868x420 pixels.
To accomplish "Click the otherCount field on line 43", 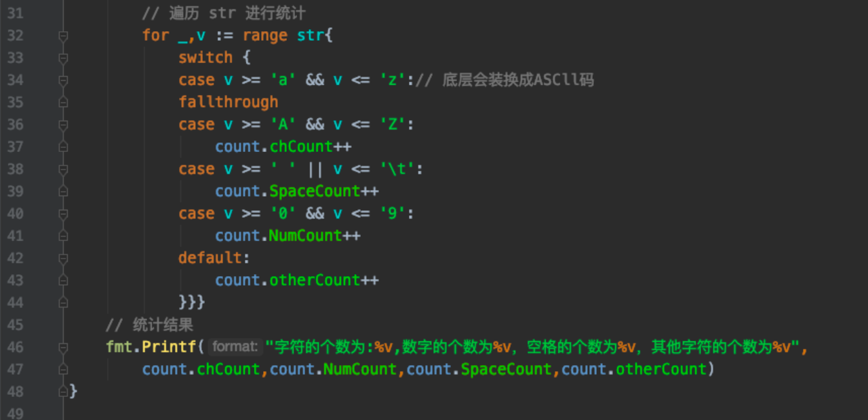I will pyautogui.click(x=315, y=280).
